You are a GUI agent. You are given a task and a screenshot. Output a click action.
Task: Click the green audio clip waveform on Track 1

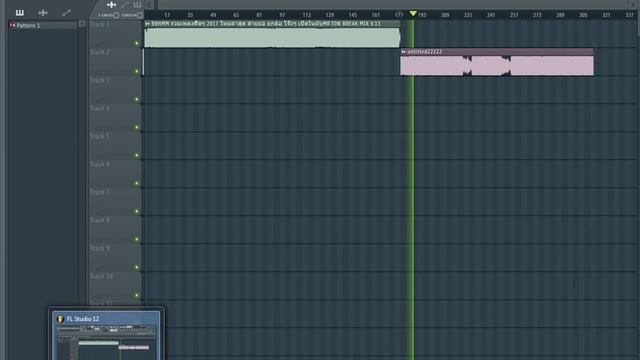[272, 38]
